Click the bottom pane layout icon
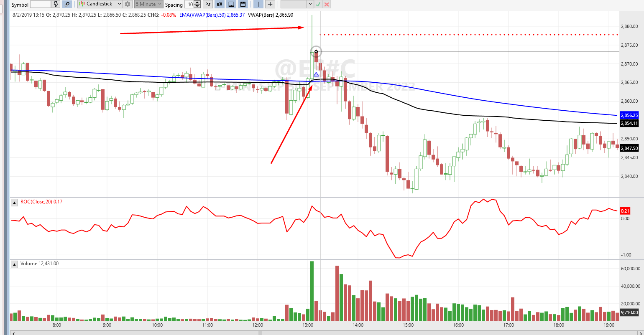The image size is (644, 335). pyautogui.click(x=231, y=4)
